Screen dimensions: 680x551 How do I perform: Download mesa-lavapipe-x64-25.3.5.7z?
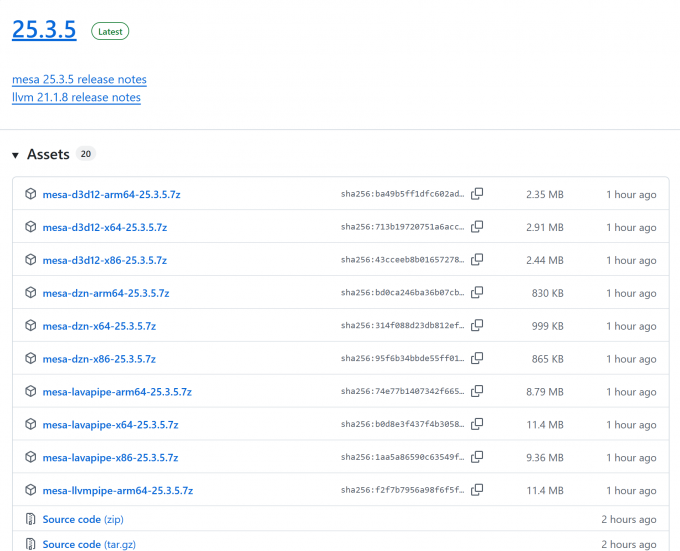[x=111, y=425]
